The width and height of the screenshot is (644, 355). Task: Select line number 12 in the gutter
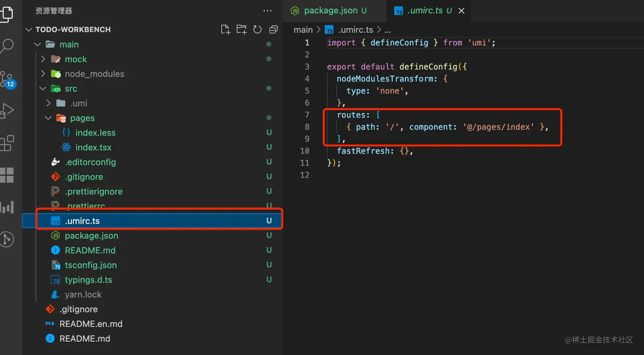tap(305, 175)
